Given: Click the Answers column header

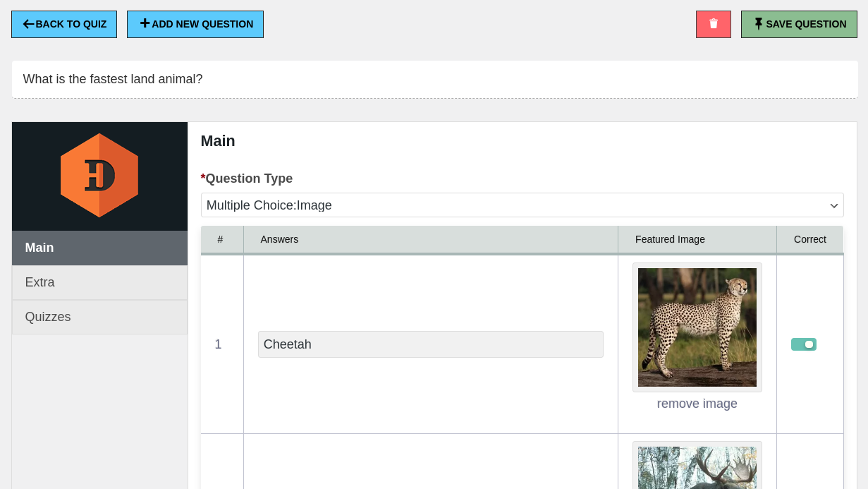Looking at the screenshot, I should click(279, 239).
